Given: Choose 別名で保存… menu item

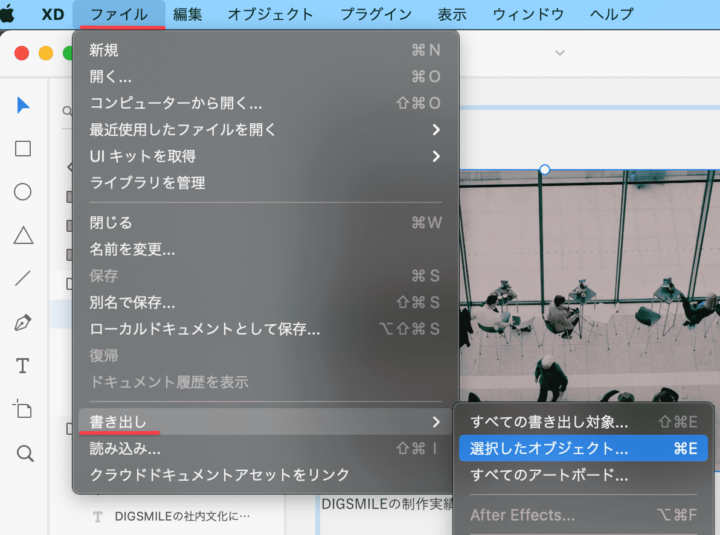Looking at the screenshot, I should click(265, 302).
